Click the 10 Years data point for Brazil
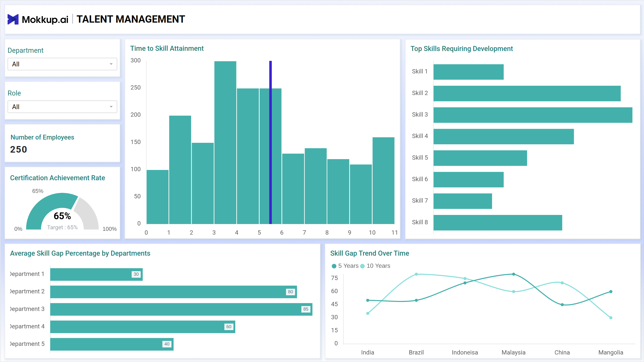 coord(416,274)
